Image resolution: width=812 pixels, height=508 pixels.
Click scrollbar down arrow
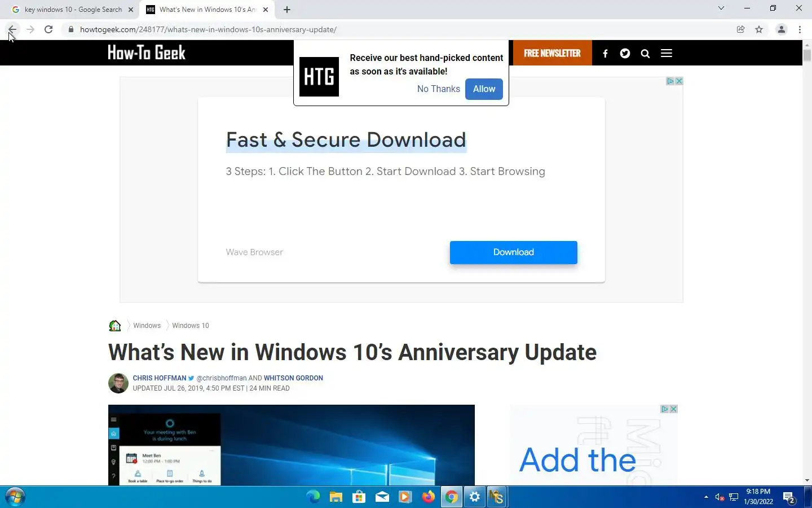[x=807, y=480]
